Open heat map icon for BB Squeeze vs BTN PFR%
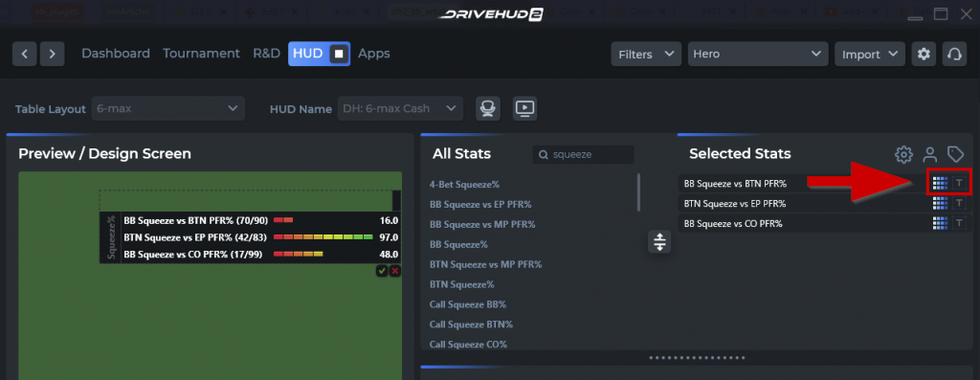Screen dimensions: 980x380 [940, 183]
